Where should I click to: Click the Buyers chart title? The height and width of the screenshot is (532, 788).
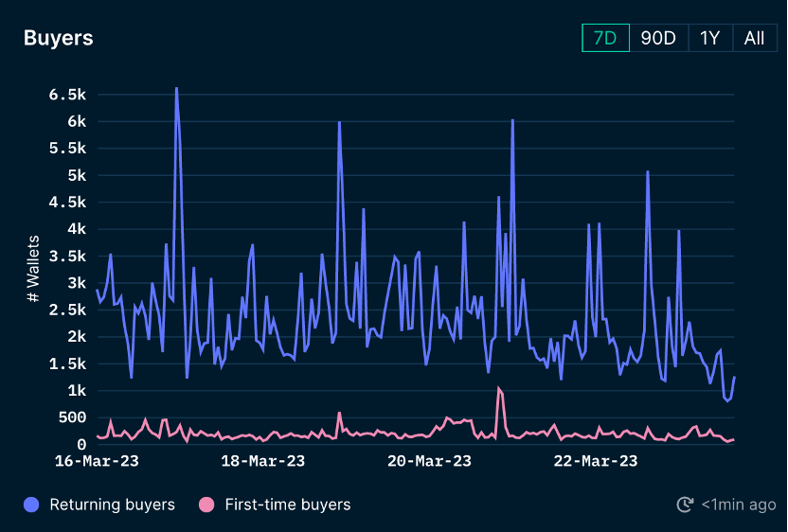pos(58,38)
